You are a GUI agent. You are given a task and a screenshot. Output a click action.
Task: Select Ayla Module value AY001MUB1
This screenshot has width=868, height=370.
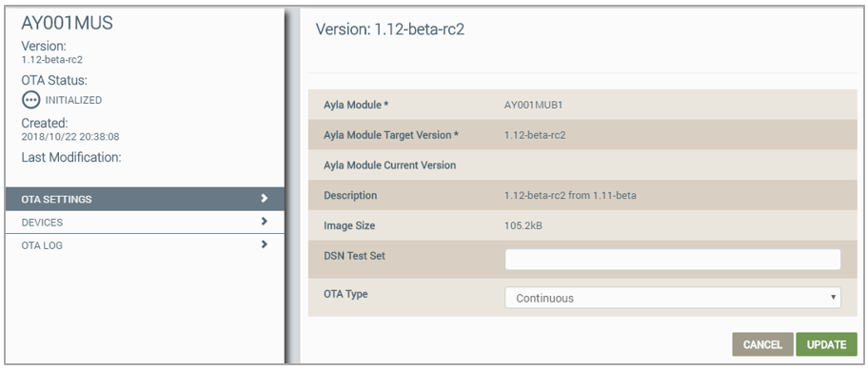(x=534, y=105)
